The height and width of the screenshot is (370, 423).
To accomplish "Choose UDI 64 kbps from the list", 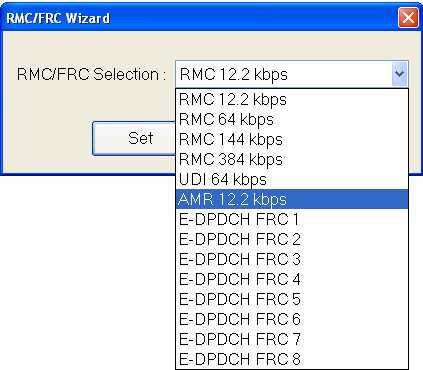I will (x=292, y=179).
